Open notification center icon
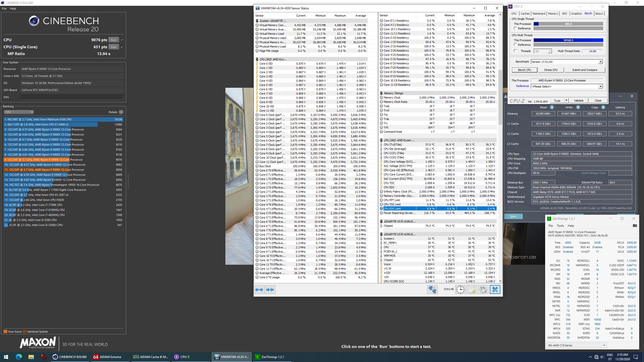This screenshot has height=362, width=644. coord(636,357)
